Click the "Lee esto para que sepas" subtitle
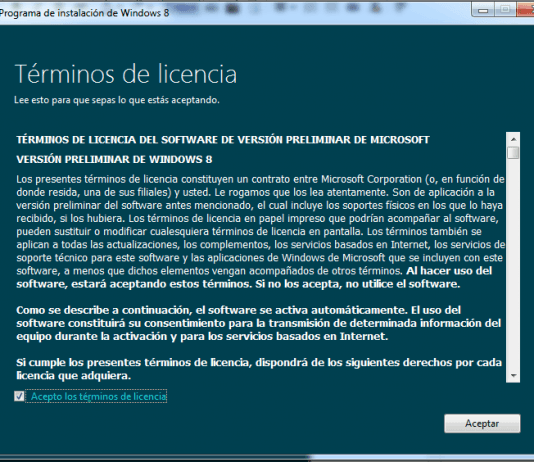 pyautogui.click(x=117, y=100)
